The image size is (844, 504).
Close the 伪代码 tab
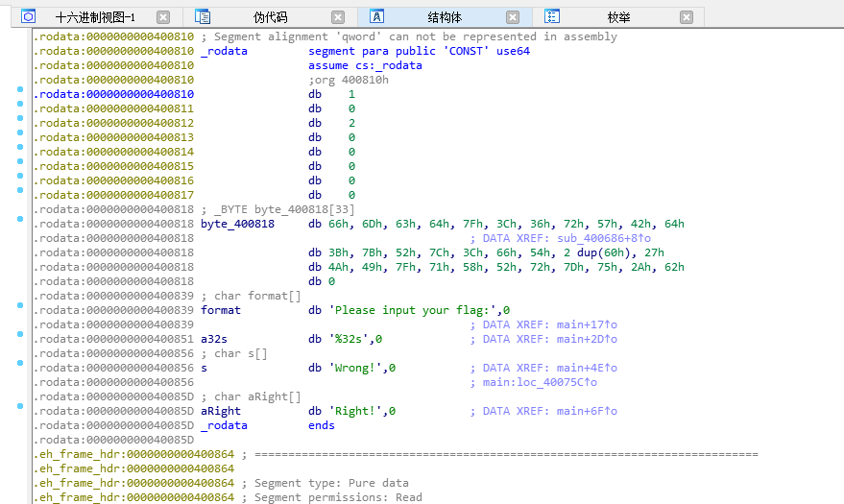338,17
